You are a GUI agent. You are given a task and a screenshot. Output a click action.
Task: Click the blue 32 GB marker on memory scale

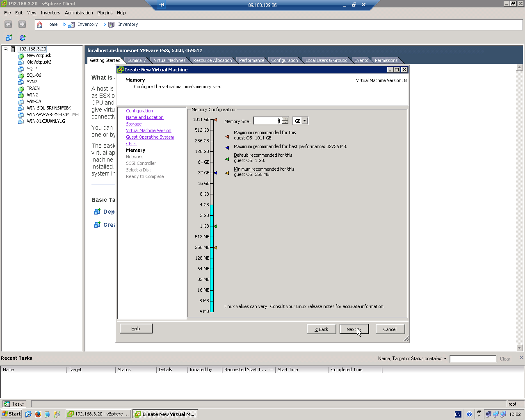(x=215, y=173)
